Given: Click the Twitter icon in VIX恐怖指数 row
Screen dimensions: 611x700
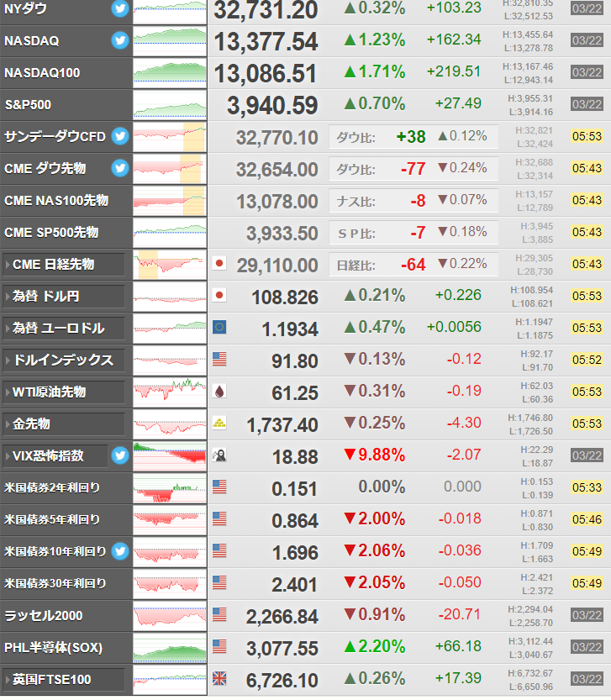Looking at the screenshot, I should click(119, 455).
